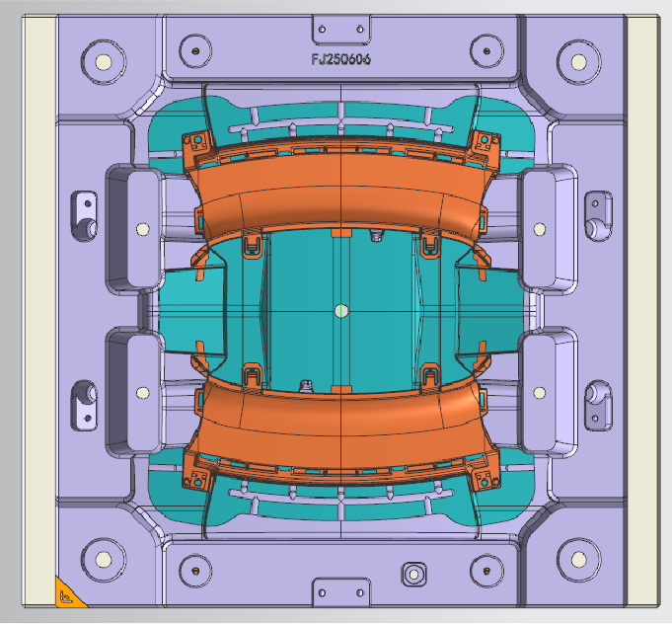Click the orange corner chamfer mark
Image resolution: width=672 pixels, height=624 pixels.
pos(67,595)
